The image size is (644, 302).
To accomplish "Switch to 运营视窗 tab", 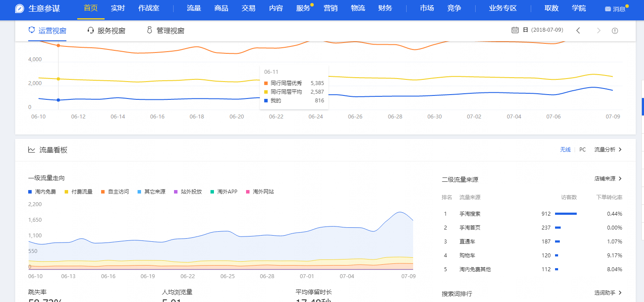I will coord(47,30).
